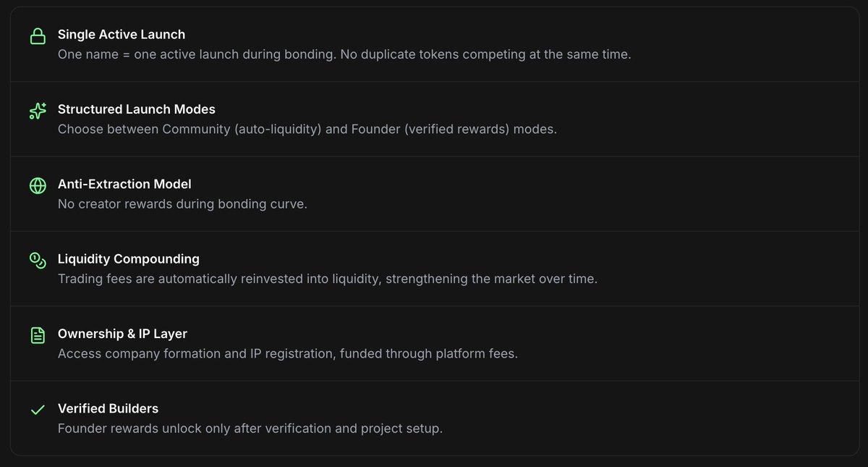This screenshot has height=467, width=868.
Task: Click the 'No creator rewards during bonding curve' text
Action: [x=182, y=204]
